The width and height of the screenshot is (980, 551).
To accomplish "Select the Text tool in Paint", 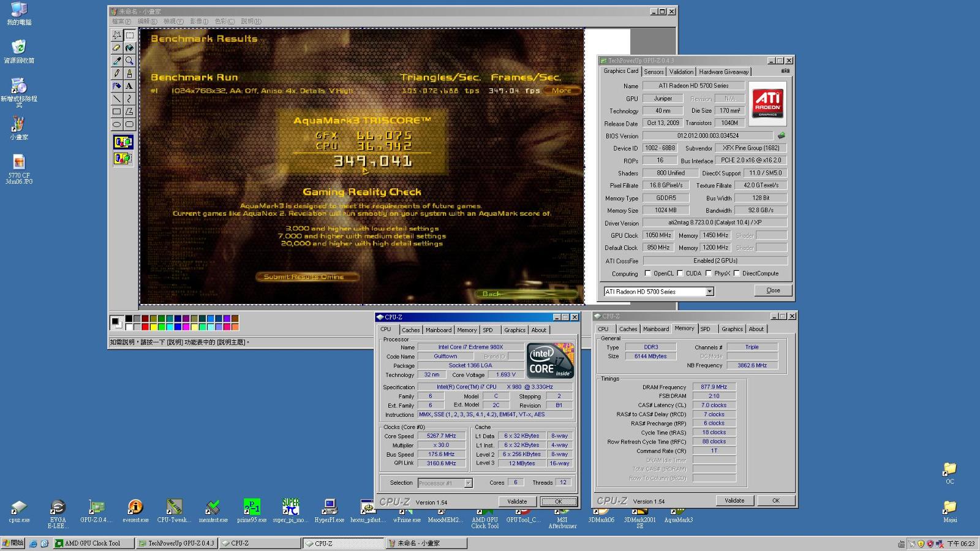I will pos(129,86).
